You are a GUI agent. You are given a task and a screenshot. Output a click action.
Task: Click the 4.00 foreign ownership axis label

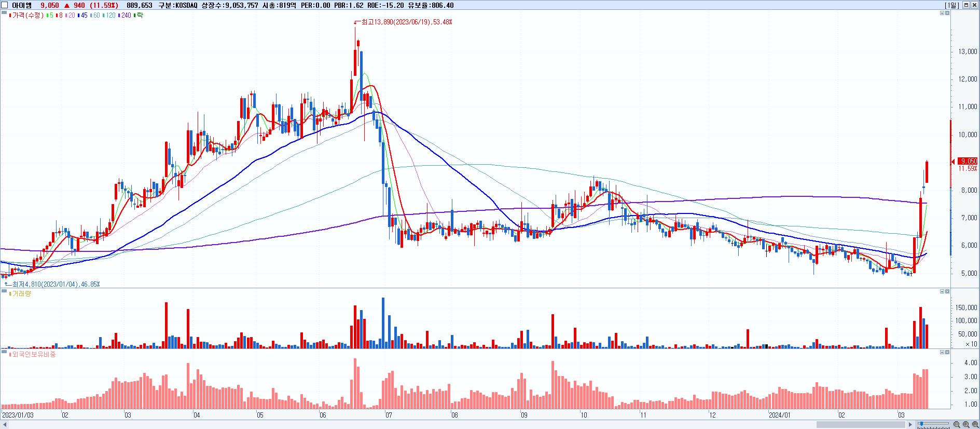point(971,364)
